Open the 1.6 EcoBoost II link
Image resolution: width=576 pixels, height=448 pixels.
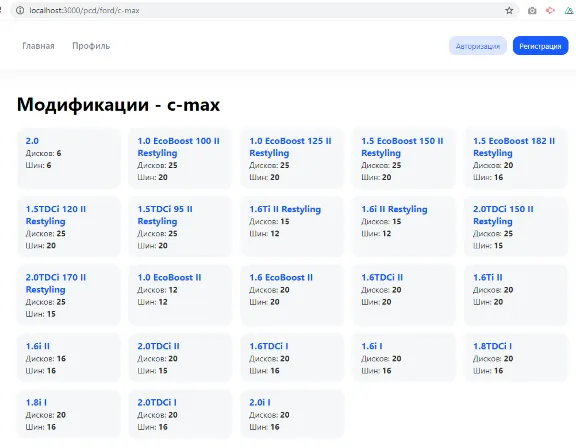click(281, 278)
